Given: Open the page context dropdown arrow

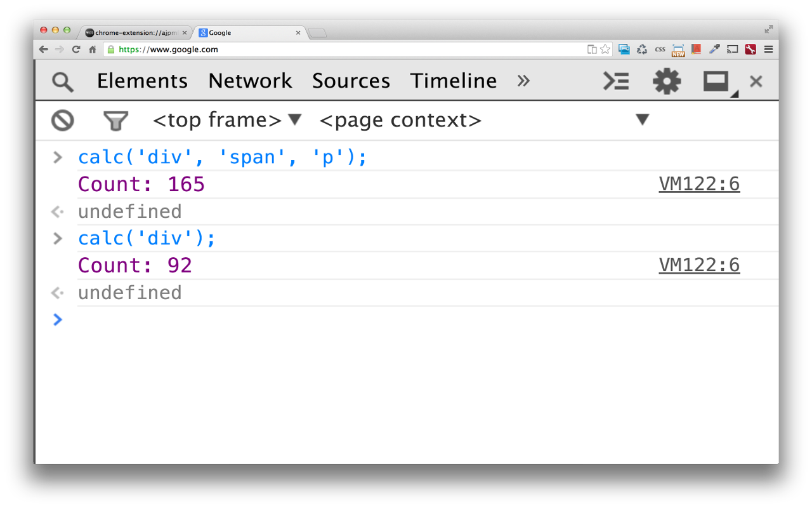Looking at the screenshot, I should (x=642, y=119).
